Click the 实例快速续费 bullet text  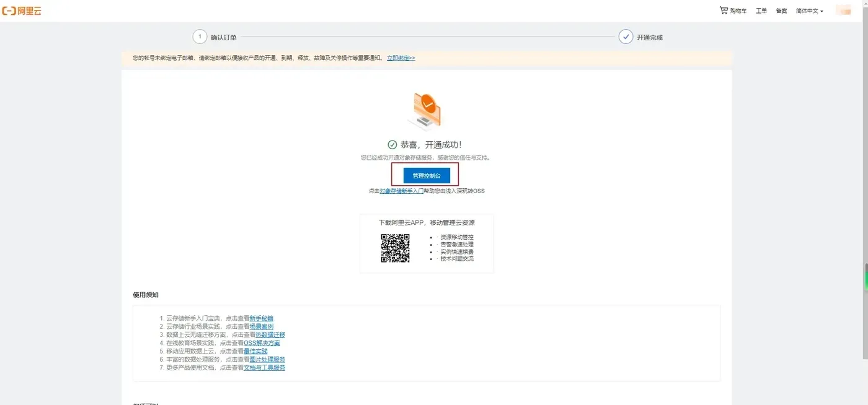pos(457,252)
